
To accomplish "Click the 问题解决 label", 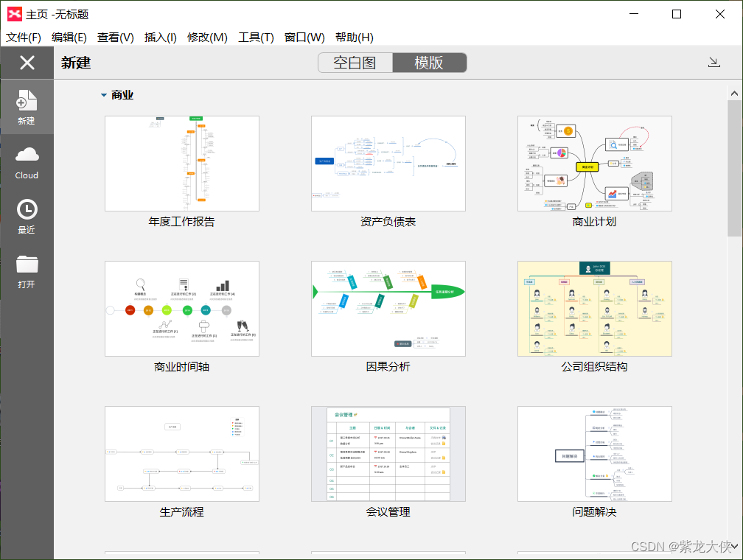I will point(594,512).
